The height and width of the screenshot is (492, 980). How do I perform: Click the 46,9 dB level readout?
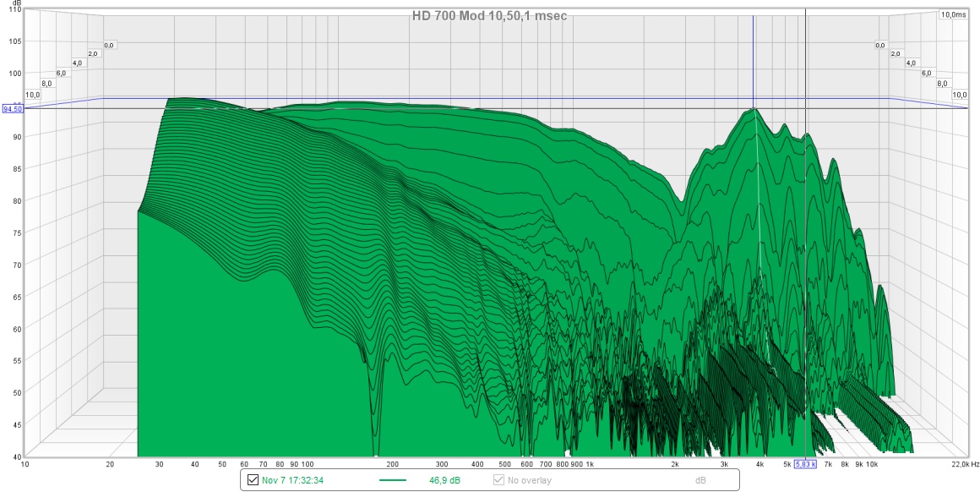[x=443, y=479]
